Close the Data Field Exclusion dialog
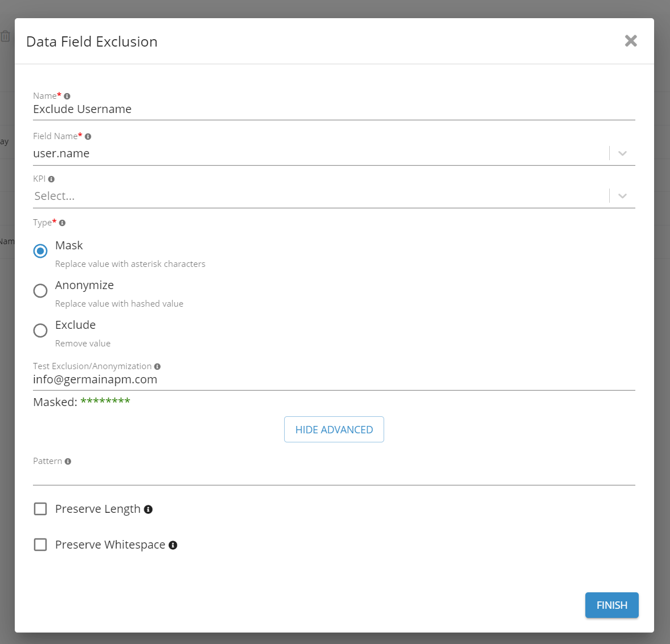Screen dimensions: 670x644 coord(631,40)
